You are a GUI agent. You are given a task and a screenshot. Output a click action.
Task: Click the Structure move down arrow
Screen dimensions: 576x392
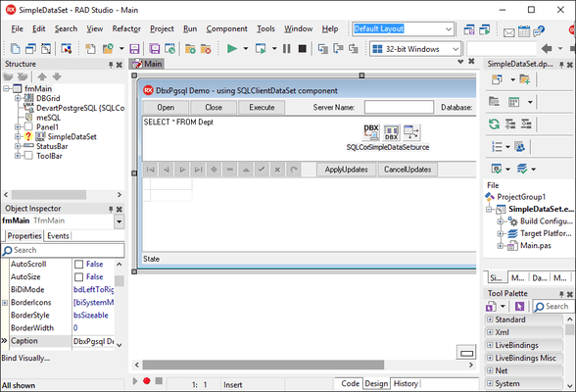coord(57,76)
